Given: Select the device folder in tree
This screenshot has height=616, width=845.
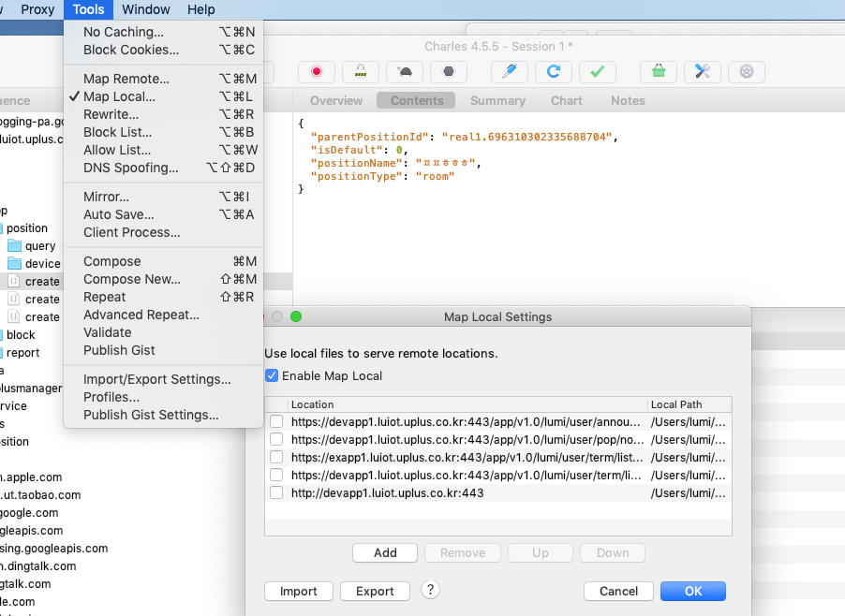Looking at the screenshot, I should coord(35,264).
